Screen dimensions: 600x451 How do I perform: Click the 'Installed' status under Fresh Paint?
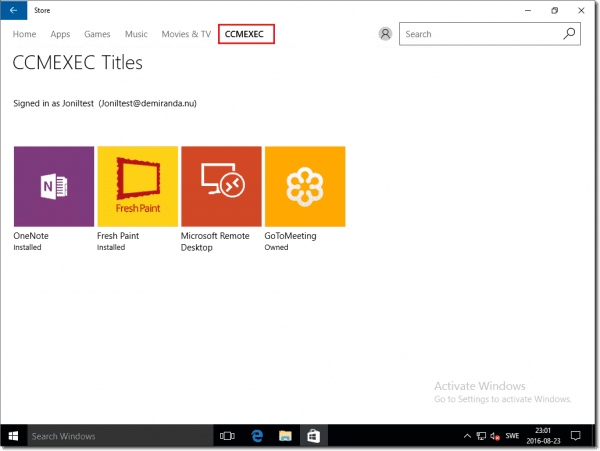coord(111,247)
